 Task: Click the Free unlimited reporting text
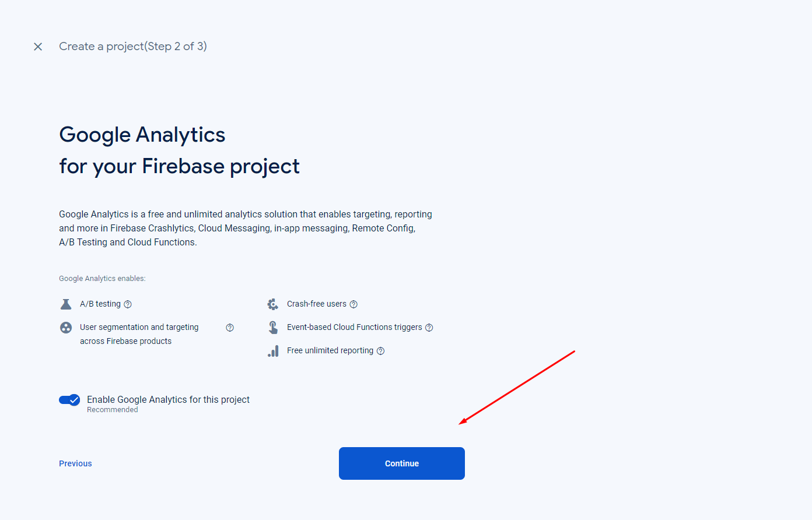[x=330, y=350]
